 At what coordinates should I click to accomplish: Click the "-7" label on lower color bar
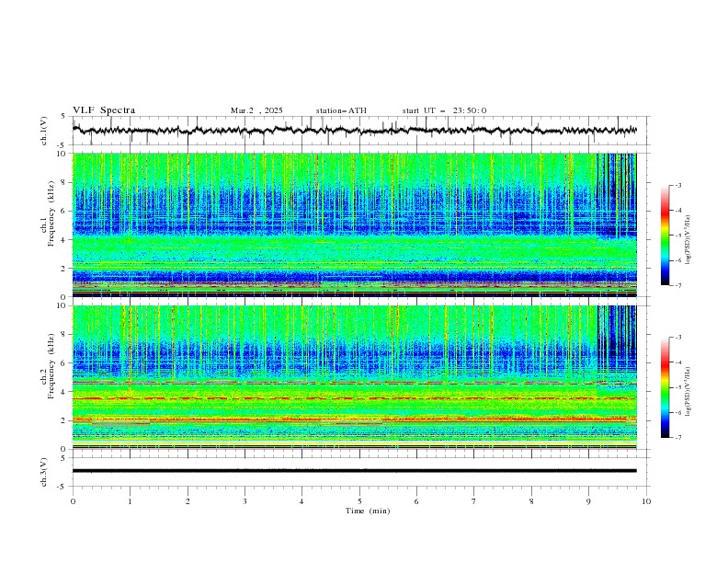coord(677,438)
